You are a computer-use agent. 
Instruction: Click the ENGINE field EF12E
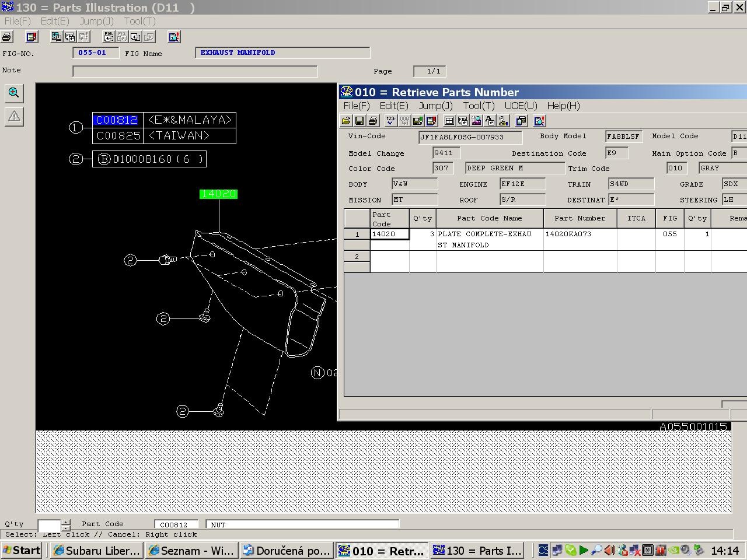523,184
